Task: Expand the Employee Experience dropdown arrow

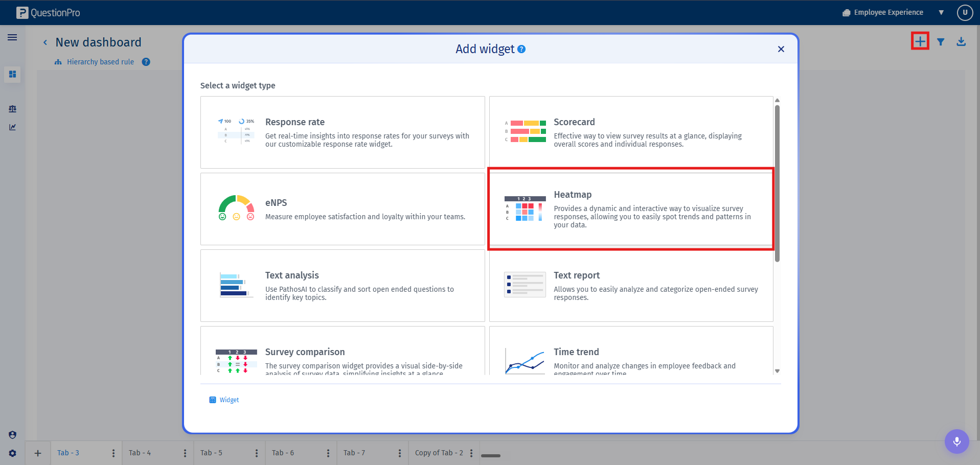Action: pyautogui.click(x=941, y=13)
